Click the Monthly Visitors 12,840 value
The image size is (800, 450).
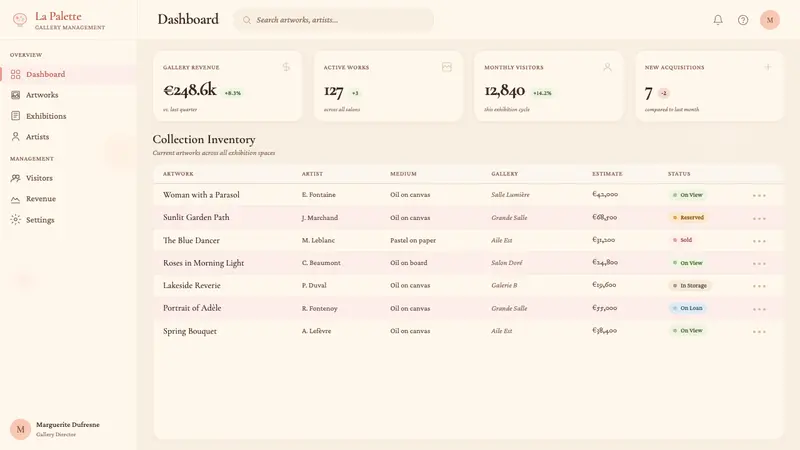click(505, 91)
